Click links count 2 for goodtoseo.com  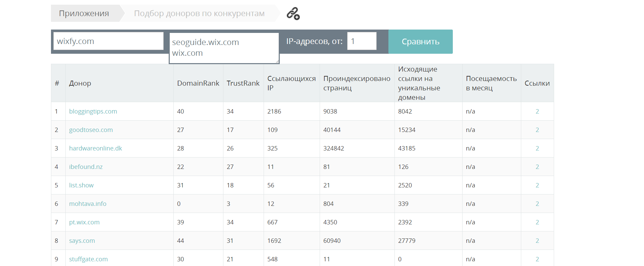(537, 130)
